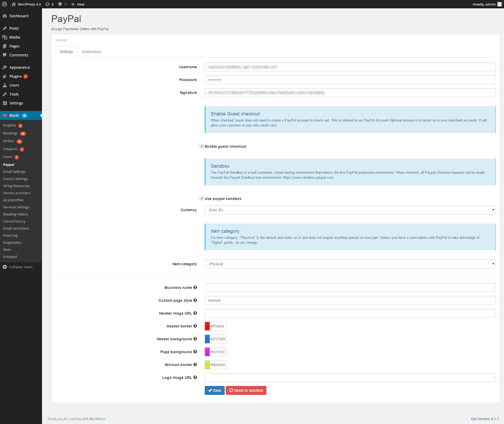
Task: Click help icon beside Logo image URL
Action: [x=195, y=377]
